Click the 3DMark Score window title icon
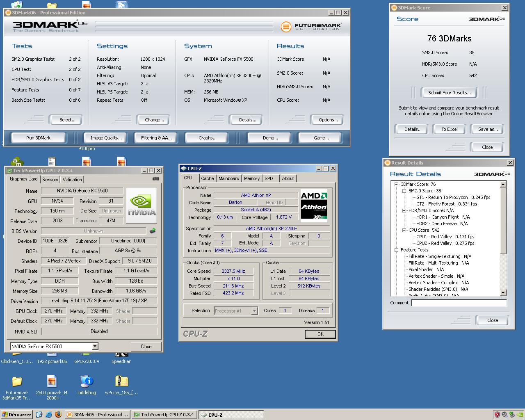 [x=394, y=8]
